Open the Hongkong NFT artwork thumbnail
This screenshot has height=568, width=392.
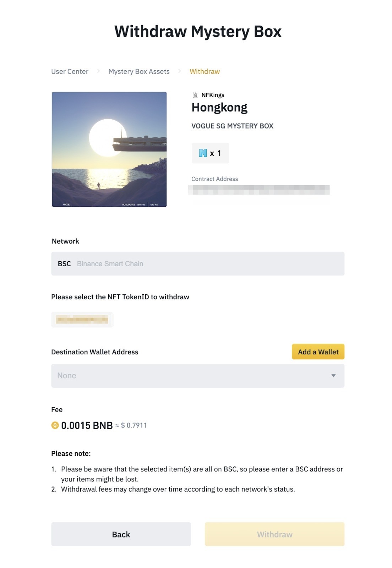pos(109,149)
